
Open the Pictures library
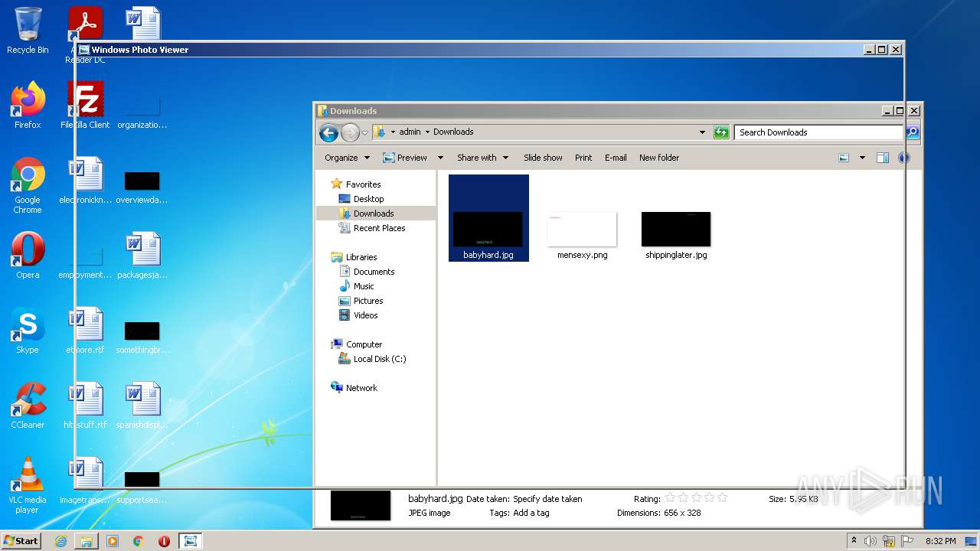368,301
